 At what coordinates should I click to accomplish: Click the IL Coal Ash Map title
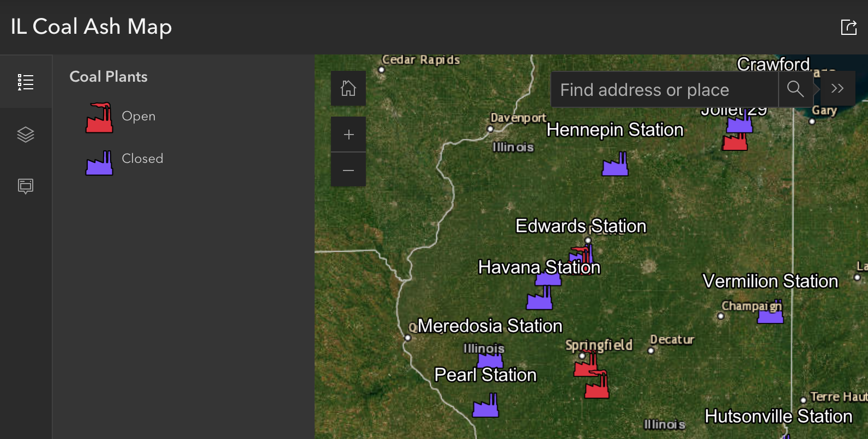[x=91, y=27]
